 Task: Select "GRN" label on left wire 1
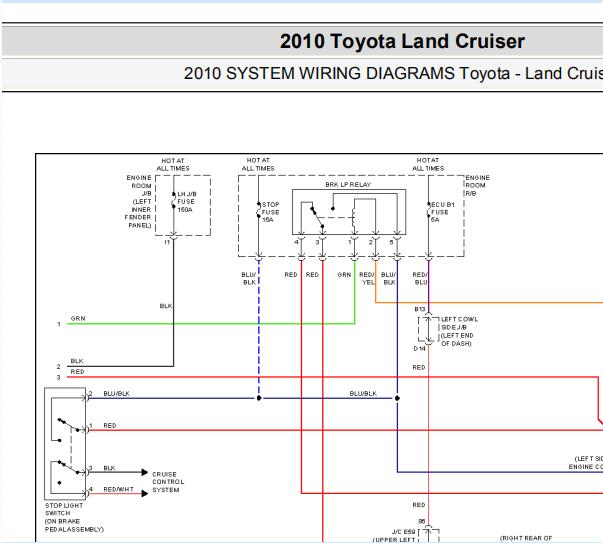point(78,318)
